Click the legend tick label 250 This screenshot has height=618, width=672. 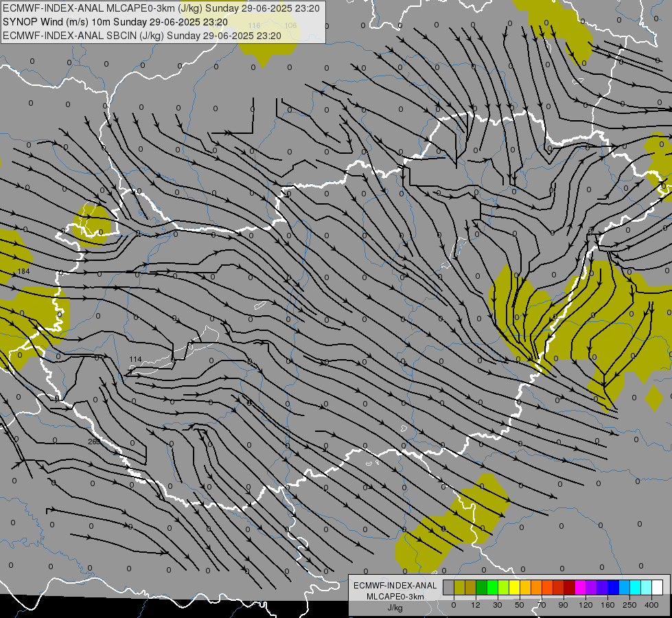(629, 605)
